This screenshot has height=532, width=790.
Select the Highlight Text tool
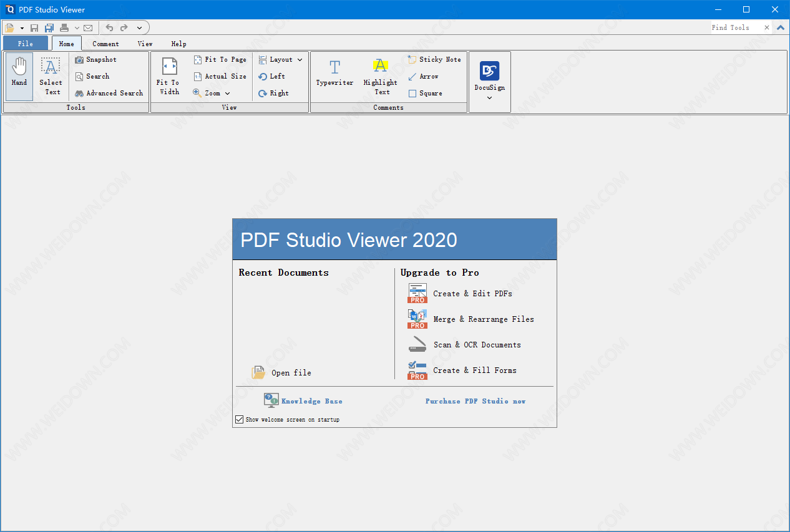coord(381,77)
